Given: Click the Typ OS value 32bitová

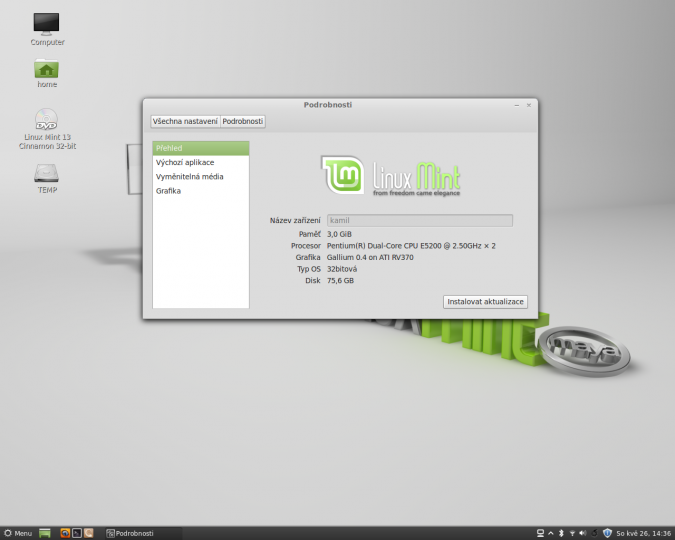Looking at the screenshot, I should (x=342, y=269).
